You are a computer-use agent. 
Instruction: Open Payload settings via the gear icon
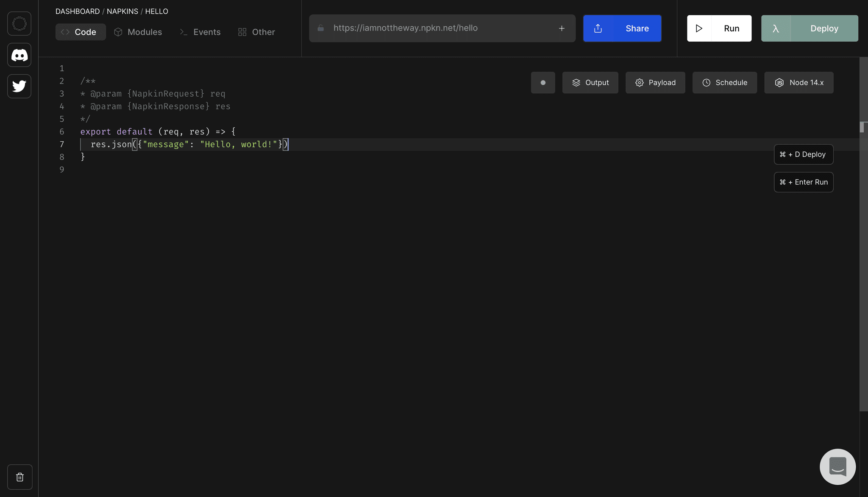(640, 82)
